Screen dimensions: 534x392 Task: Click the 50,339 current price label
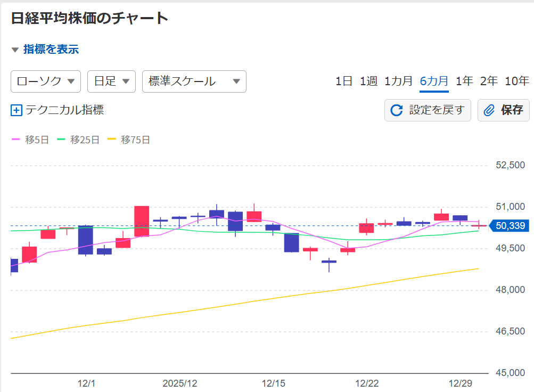tap(510, 226)
